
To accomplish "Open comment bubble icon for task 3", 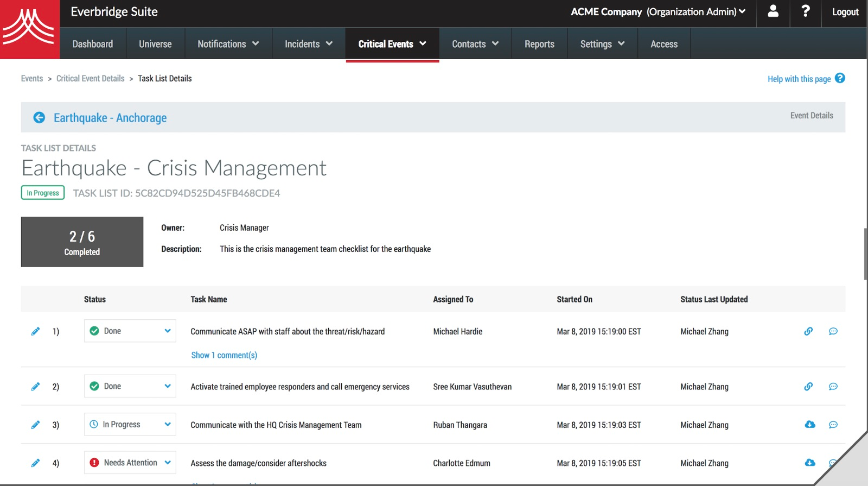I will click(x=833, y=425).
